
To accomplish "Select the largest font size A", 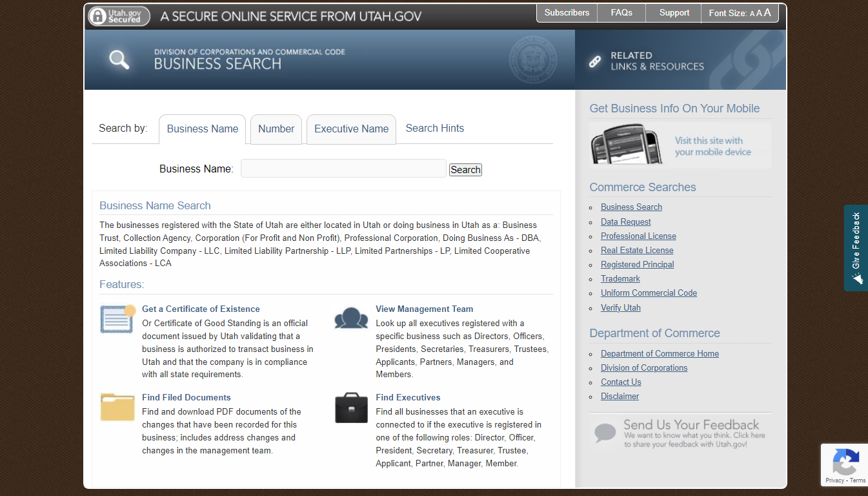I will coord(767,12).
